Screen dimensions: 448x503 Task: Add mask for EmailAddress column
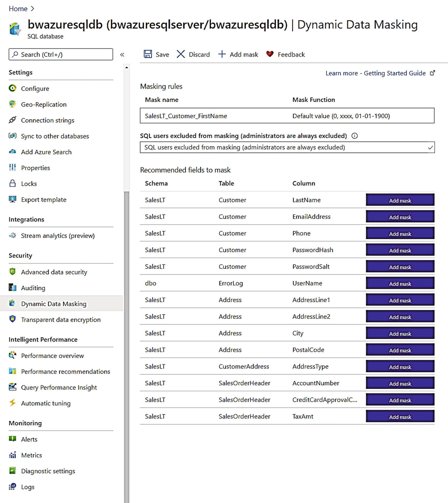400,216
